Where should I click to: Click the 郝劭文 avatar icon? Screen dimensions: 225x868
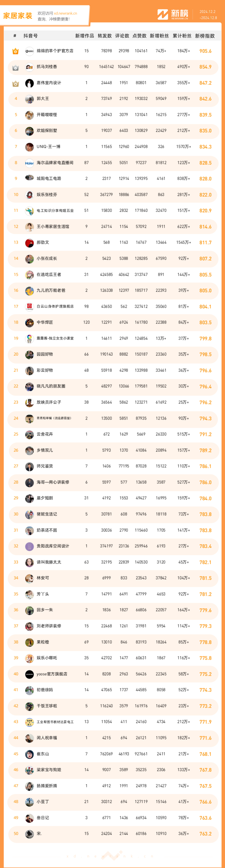[29, 243]
